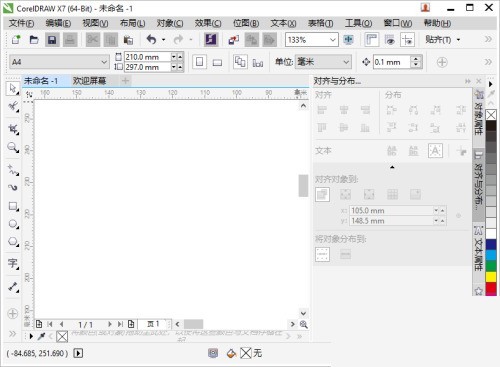
Task: Click the fill bucket icon in the status bar
Action: click(231, 353)
